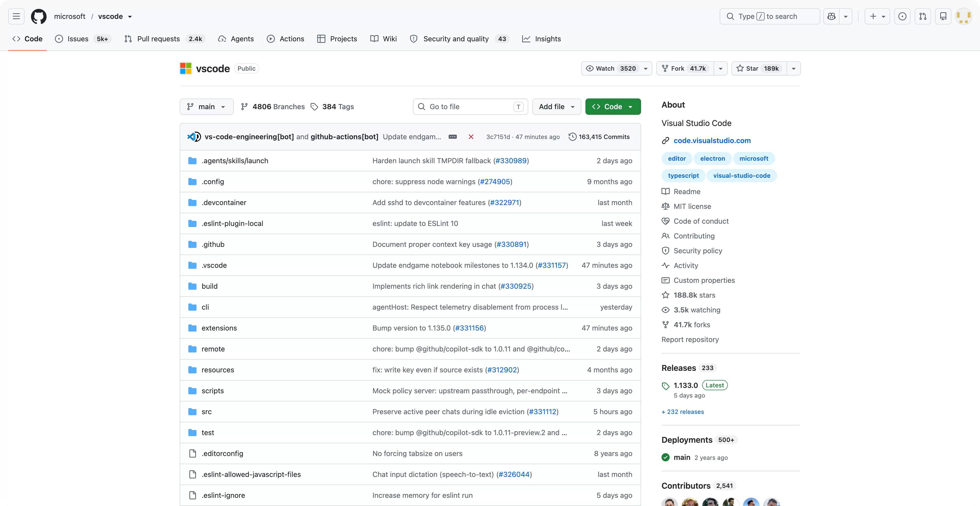Click the Go to file input
The image size is (980, 506).
coord(470,107)
